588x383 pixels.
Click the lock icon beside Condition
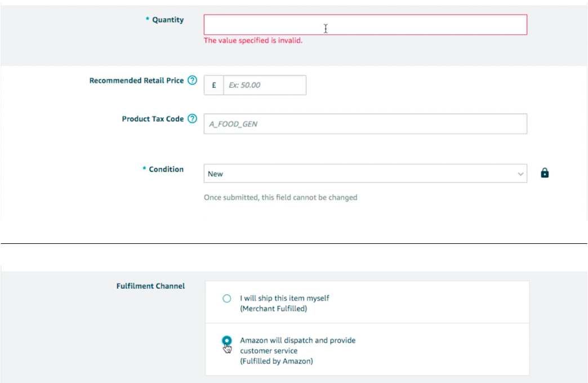coord(545,173)
